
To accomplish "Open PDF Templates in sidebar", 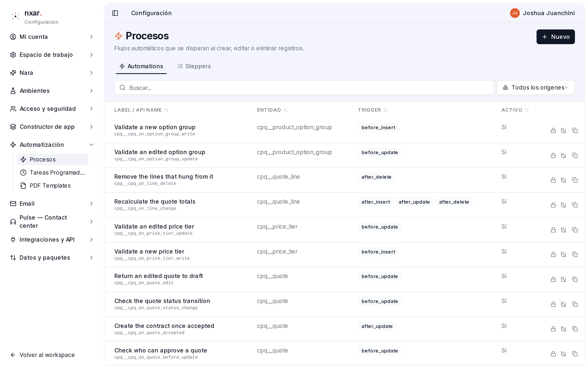I will coord(52,186).
